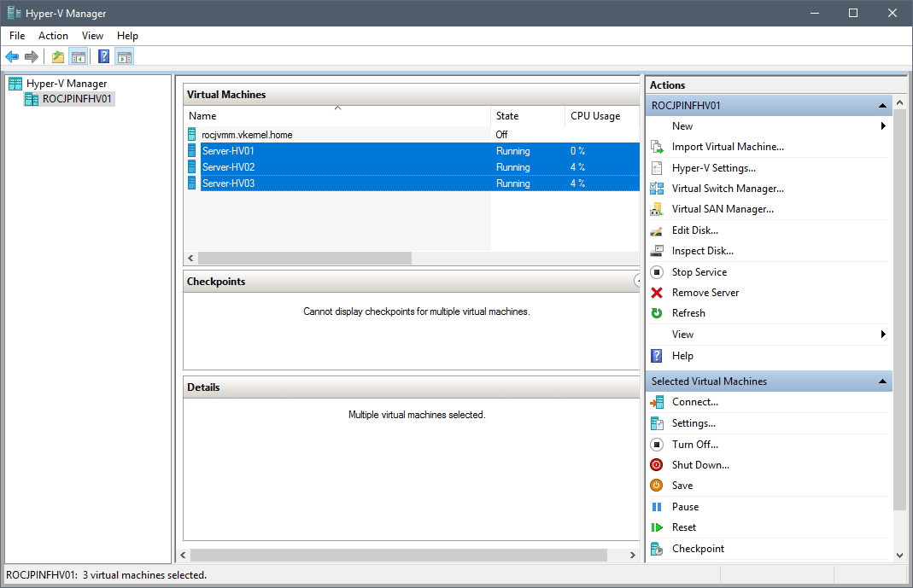Select Hyper-V Manager root tree node
The width and height of the screenshot is (913, 588).
67,84
